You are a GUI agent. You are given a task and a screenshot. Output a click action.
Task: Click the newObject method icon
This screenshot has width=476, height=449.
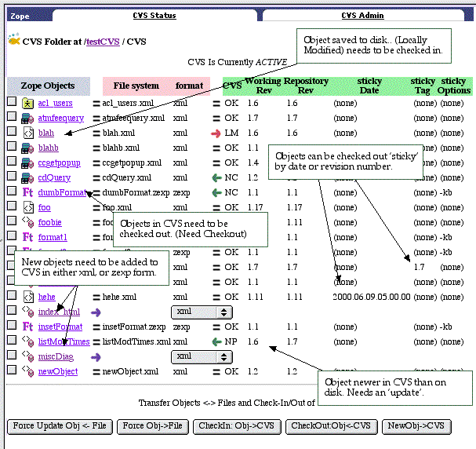27,371
